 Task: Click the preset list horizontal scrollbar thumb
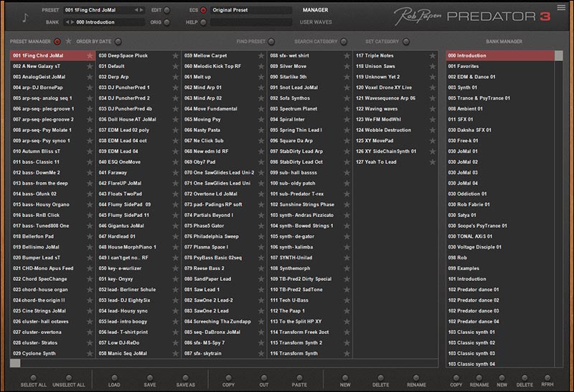[x=15, y=363]
